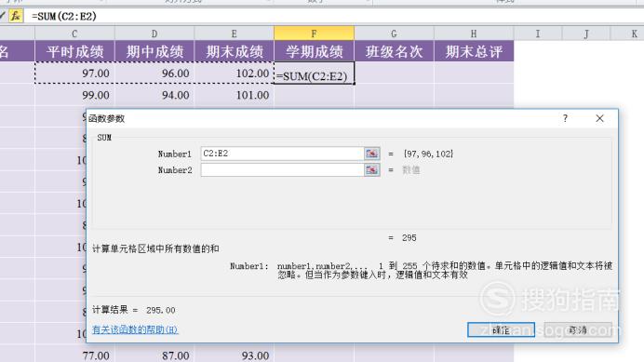Select column F header
This screenshot has height=362, width=644.
[315, 34]
